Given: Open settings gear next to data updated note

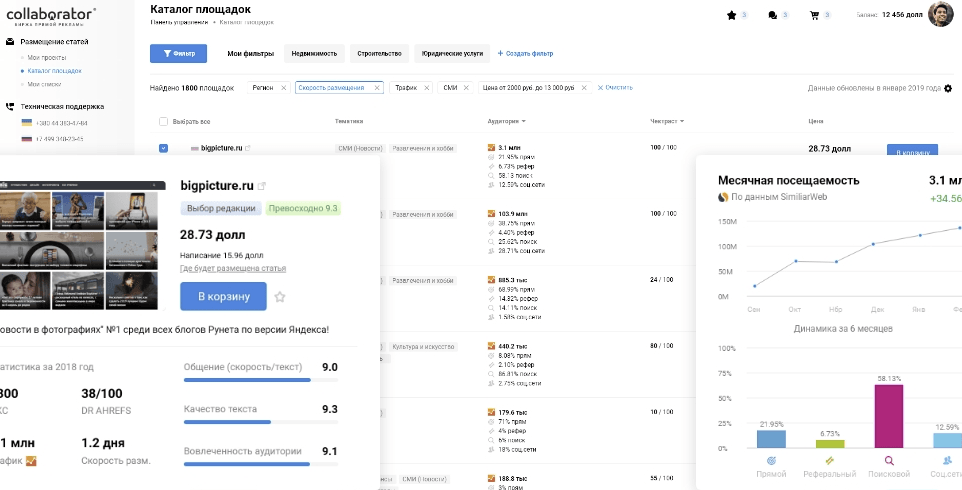Looking at the screenshot, I should pos(948,88).
